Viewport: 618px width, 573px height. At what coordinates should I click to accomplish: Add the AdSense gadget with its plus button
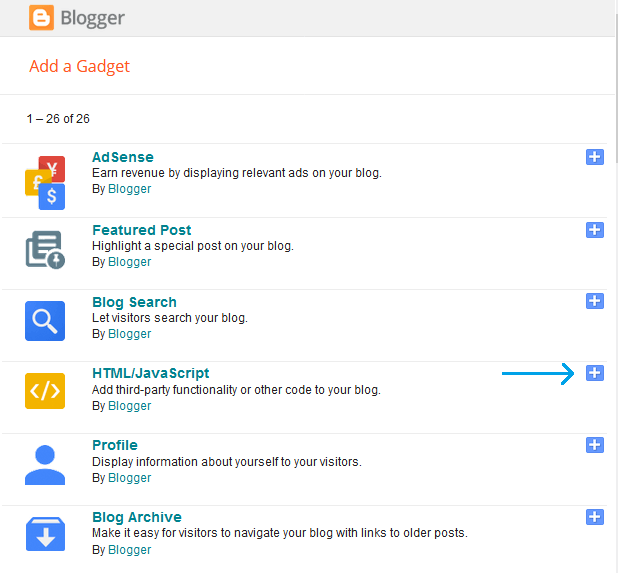595,157
